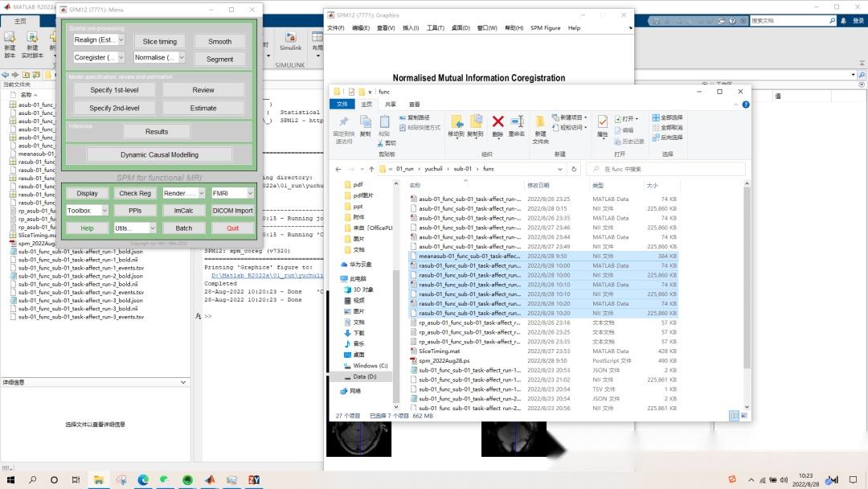Switch to the 查看 tab in Explorer
The image size is (868, 489).
(x=415, y=104)
